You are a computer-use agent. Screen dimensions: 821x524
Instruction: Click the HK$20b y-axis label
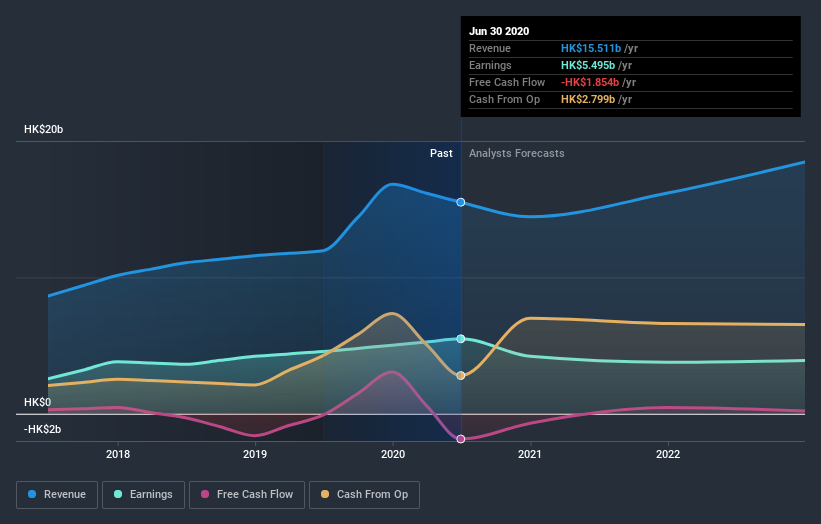[x=43, y=129]
